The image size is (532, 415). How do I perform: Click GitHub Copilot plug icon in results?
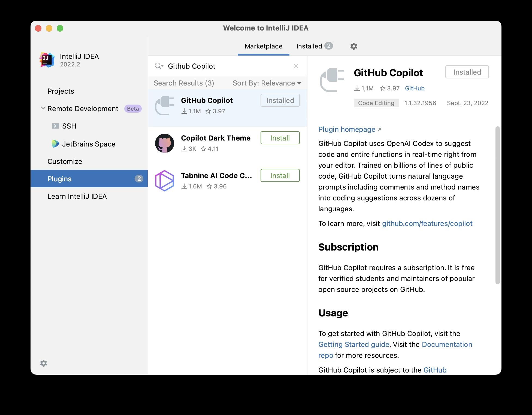(x=165, y=106)
